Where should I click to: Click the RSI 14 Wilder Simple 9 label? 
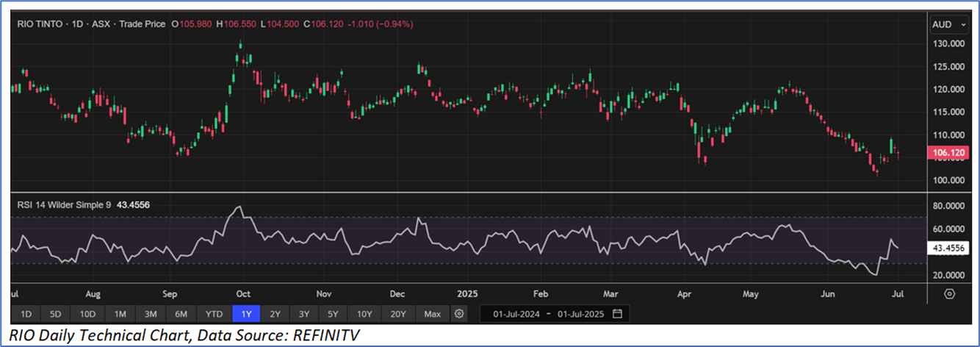pyautogui.click(x=64, y=205)
